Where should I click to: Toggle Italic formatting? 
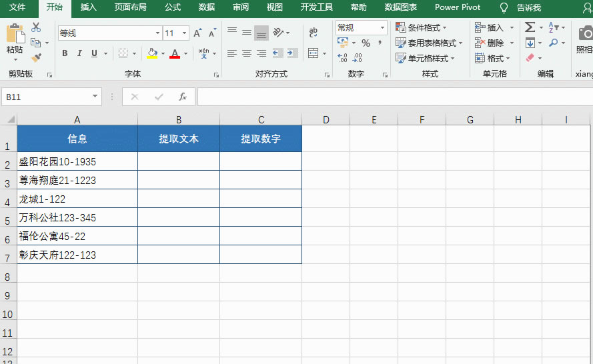point(79,53)
